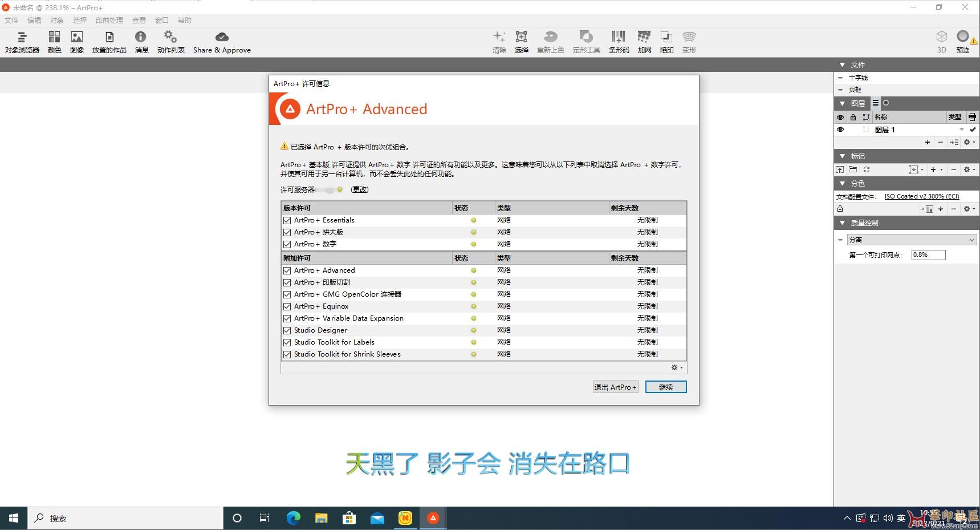Select the 定形工具 shape tool
980x530 pixels.
click(586, 42)
